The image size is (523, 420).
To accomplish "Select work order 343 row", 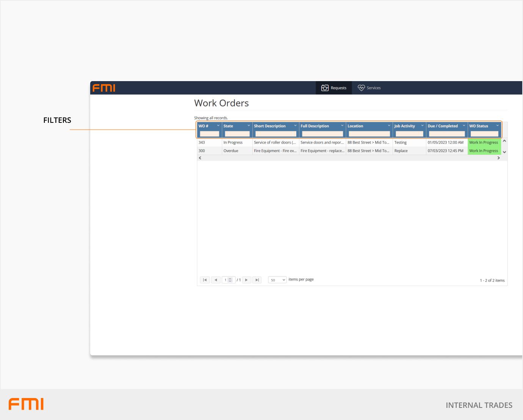I will 202,143.
